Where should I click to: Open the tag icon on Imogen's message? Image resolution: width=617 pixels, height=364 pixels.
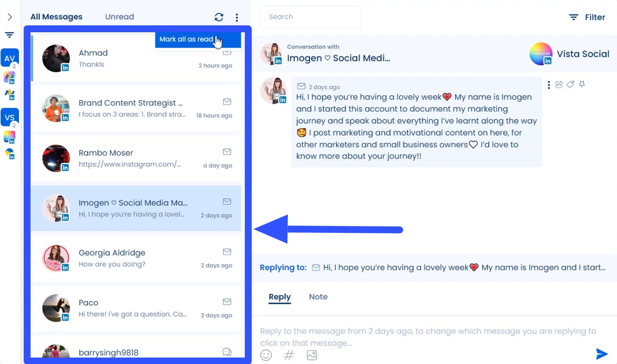click(x=571, y=84)
